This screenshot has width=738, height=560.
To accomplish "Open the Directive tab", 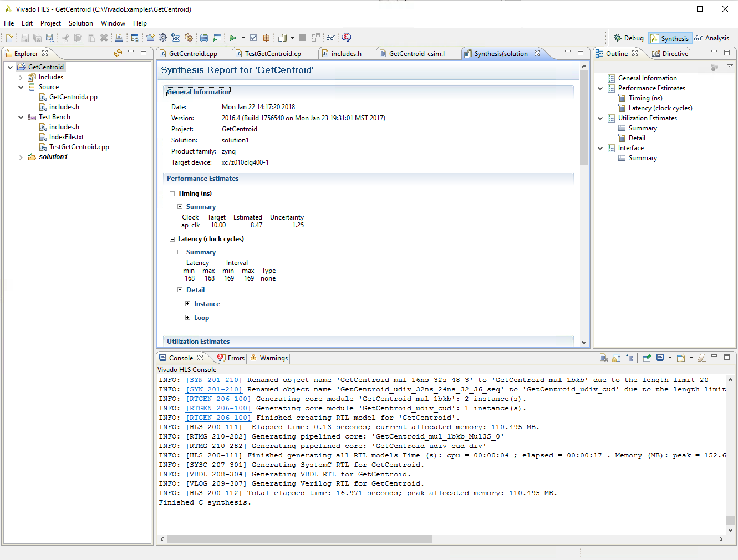I will [670, 54].
